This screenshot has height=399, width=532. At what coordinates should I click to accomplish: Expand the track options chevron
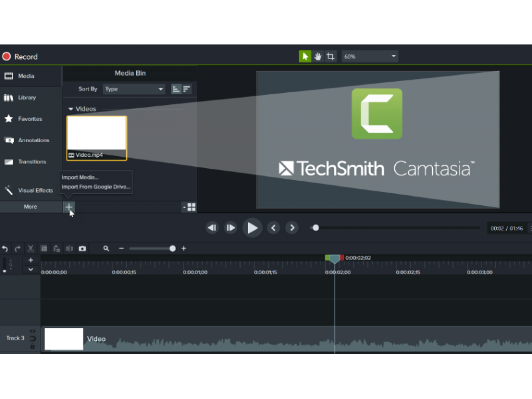click(31, 269)
